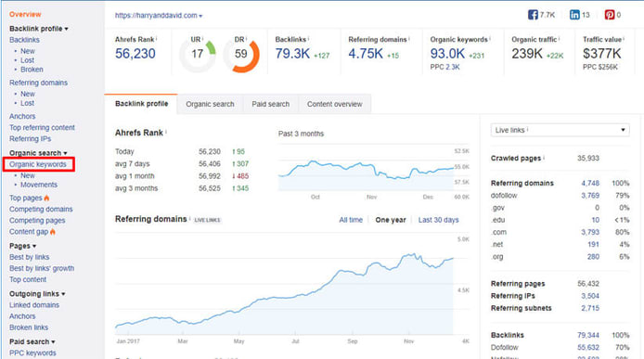Click the Pinterest share count icon
644x359 pixels.
click(609, 15)
